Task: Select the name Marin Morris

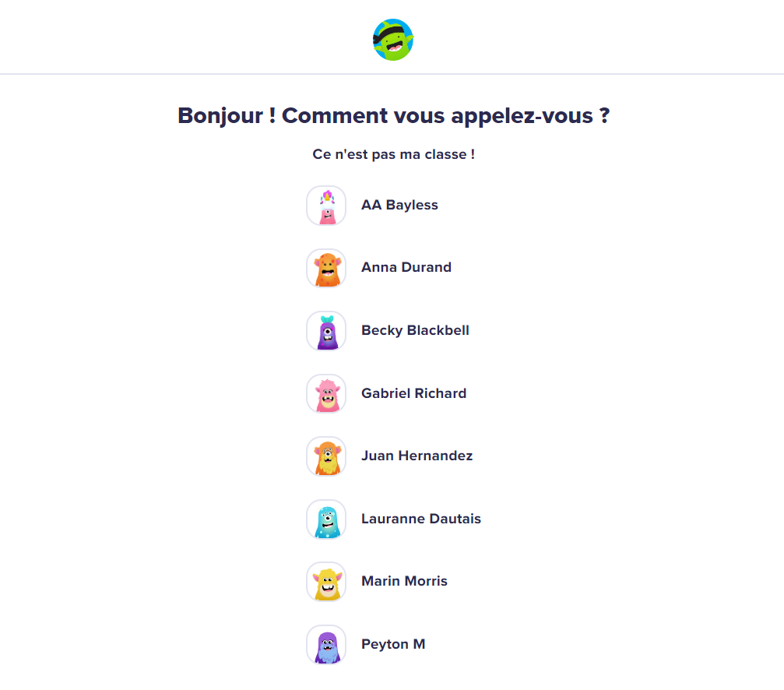Action: point(404,581)
